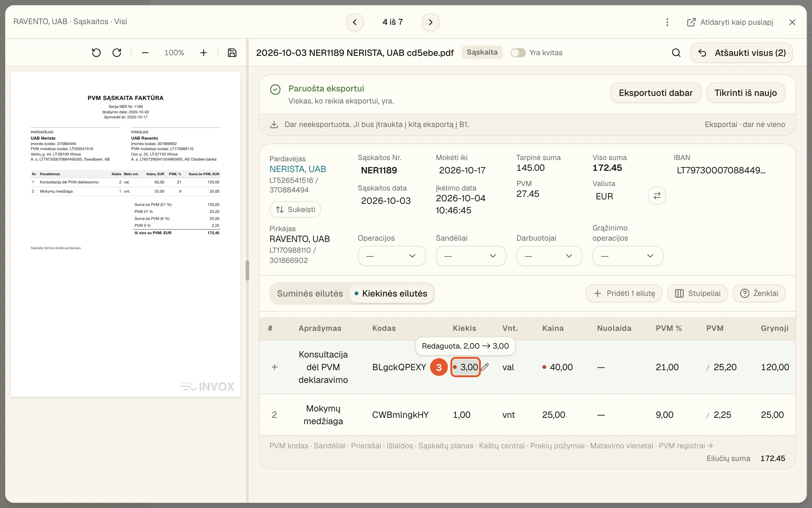Save the document with the disk icon
Screen dimensions: 812x508
[232, 53]
